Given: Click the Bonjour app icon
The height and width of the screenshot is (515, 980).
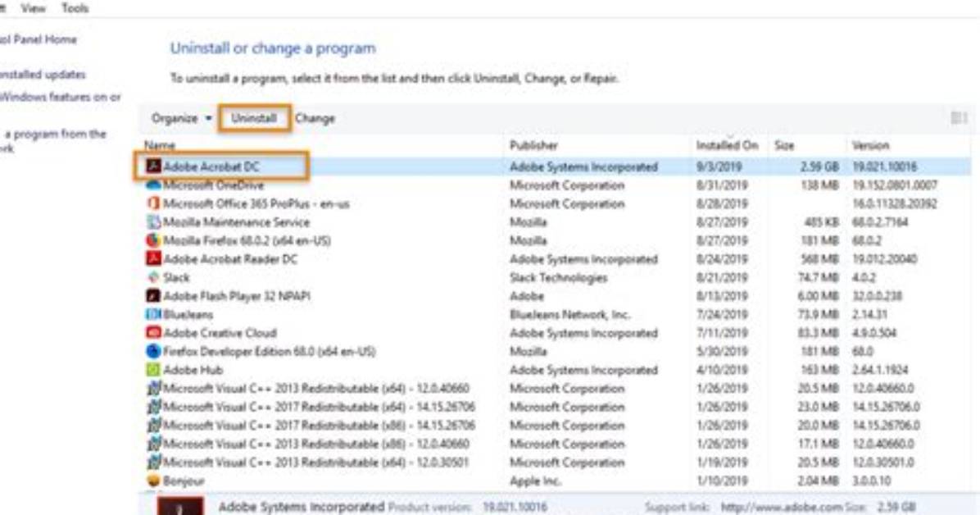Looking at the screenshot, I should [153, 481].
